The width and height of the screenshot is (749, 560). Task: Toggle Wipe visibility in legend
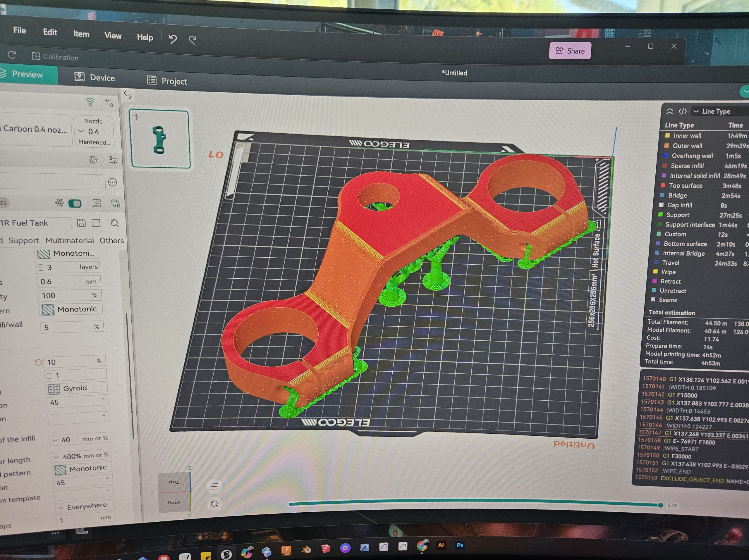[656, 272]
